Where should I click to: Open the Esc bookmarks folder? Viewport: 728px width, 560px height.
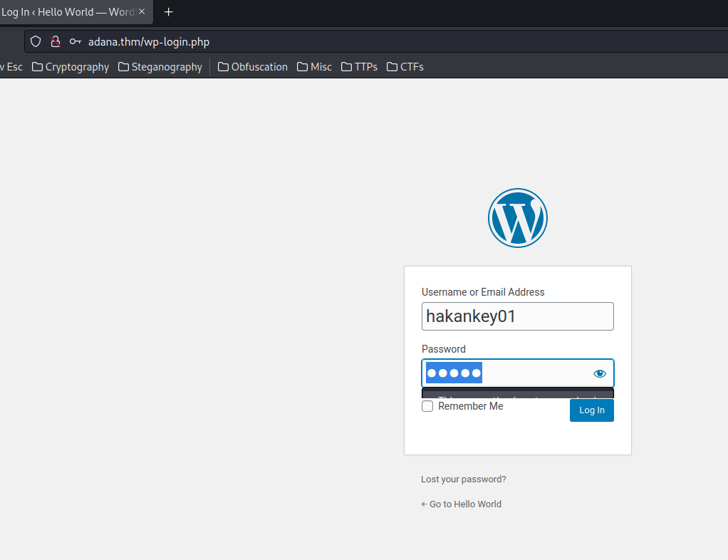pos(11,67)
